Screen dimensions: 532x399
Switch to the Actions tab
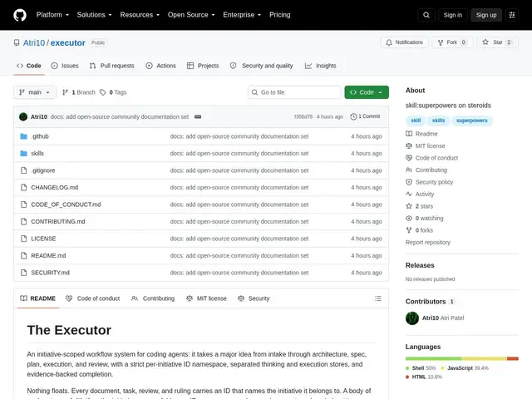[160, 66]
